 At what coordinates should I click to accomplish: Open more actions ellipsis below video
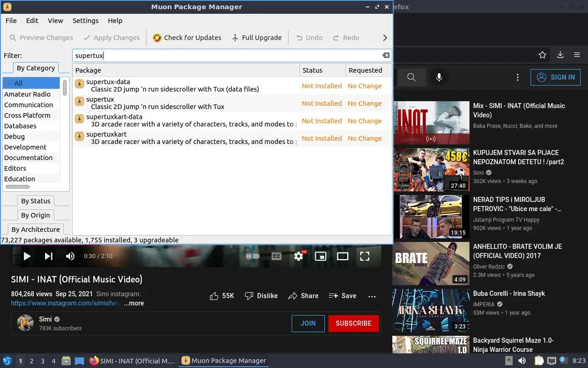coord(372,296)
